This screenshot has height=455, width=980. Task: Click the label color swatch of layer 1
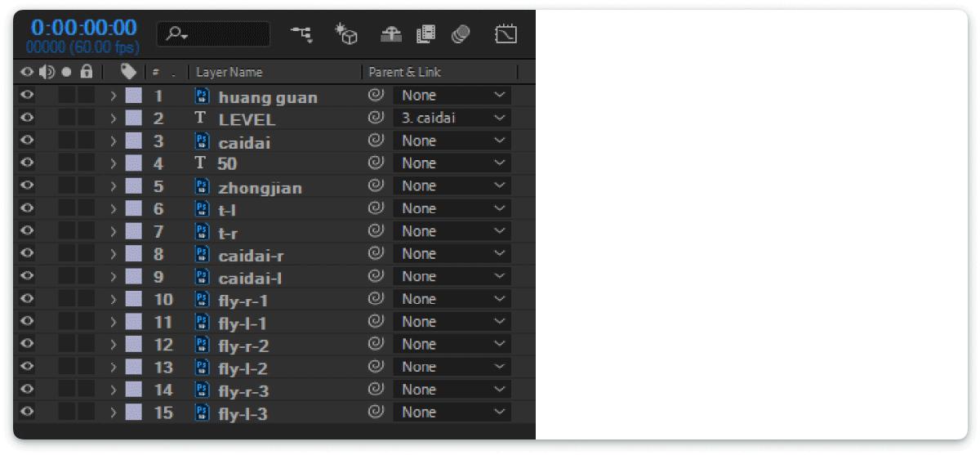133,96
